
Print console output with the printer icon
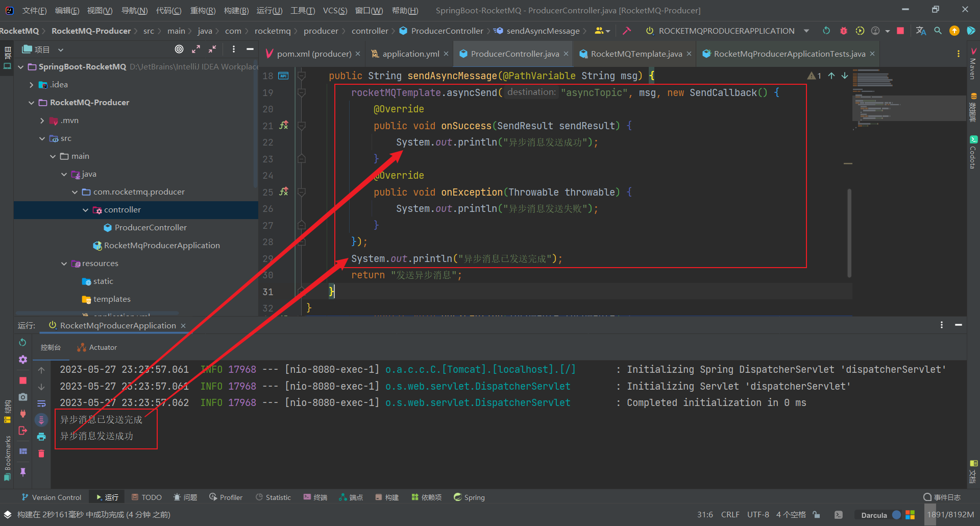[x=41, y=437]
